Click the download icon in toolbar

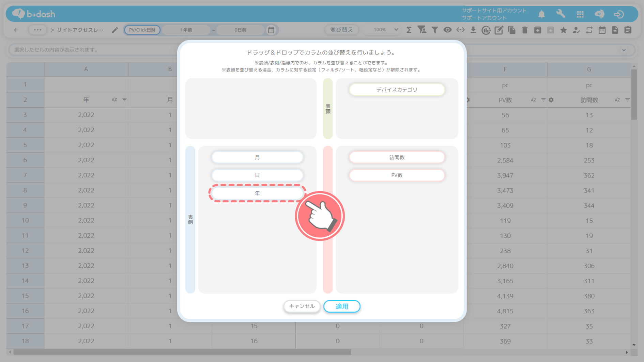(x=473, y=30)
